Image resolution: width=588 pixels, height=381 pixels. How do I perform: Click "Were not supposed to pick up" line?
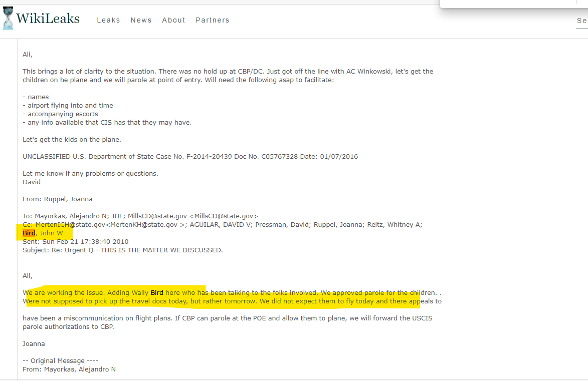(x=232, y=301)
